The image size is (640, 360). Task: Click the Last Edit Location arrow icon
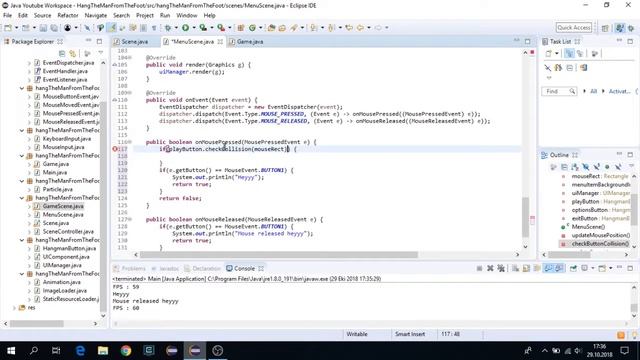coord(349,28)
